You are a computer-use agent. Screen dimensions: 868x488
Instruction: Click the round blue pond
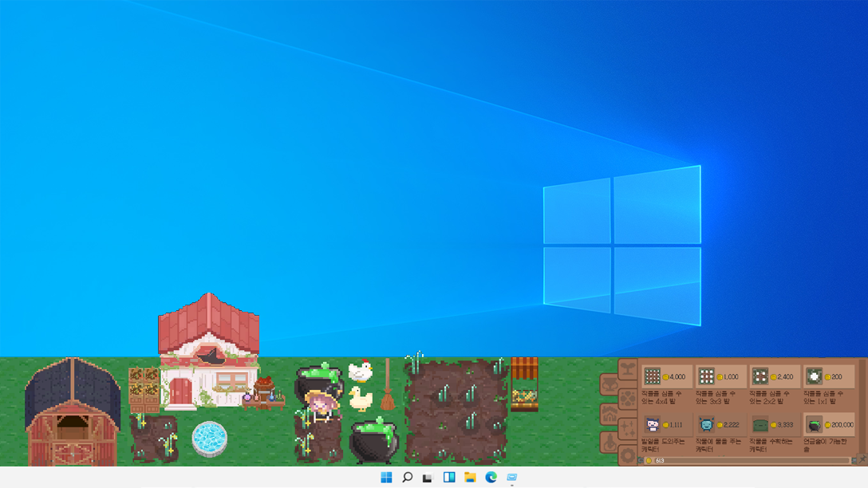[209, 439]
